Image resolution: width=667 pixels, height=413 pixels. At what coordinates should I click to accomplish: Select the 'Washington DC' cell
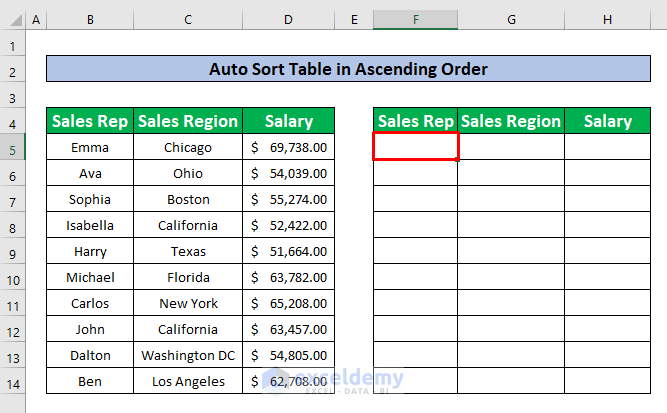coord(188,355)
